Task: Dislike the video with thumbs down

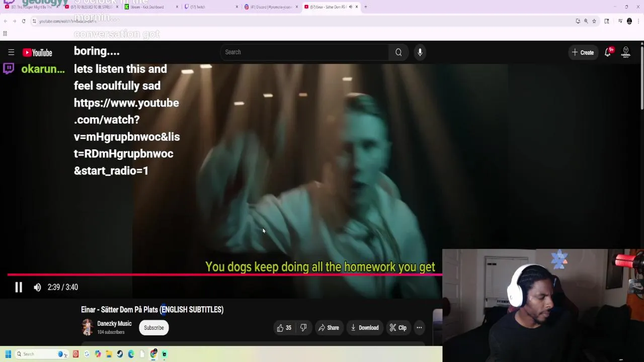Action: click(x=303, y=328)
